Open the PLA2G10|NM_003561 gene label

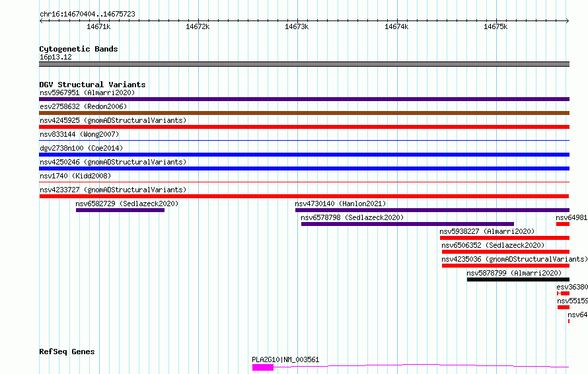[x=285, y=359]
